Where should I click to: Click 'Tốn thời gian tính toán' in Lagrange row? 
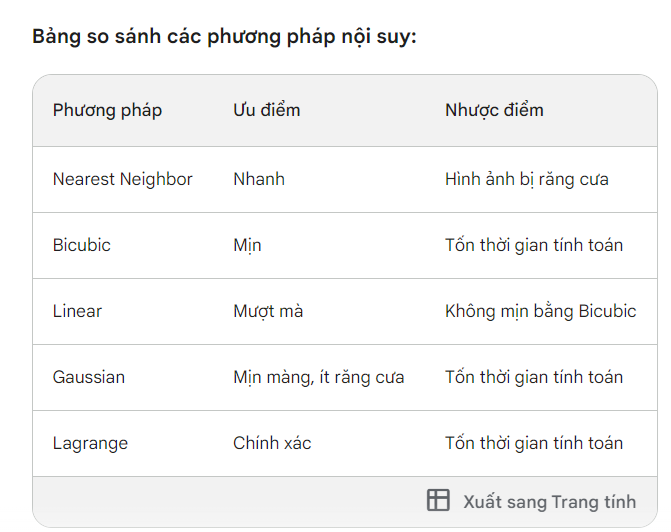point(533,443)
